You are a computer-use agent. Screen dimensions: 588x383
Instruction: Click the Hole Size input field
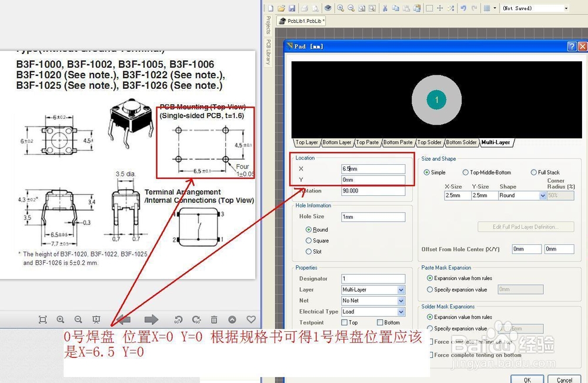(x=373, y=217)
